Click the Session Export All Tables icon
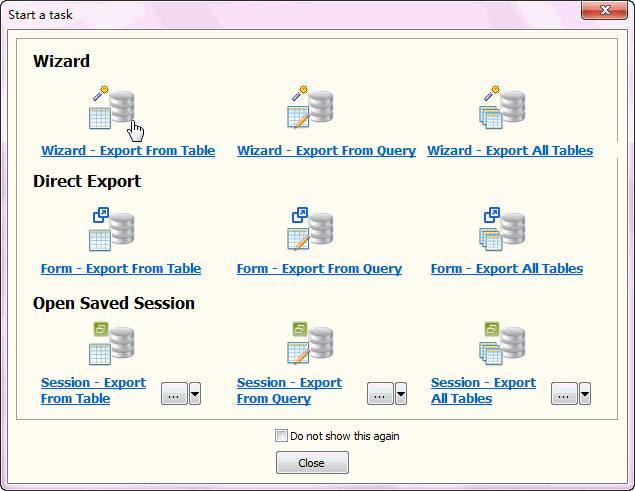 pyautogui.click(x=502, y=344)
